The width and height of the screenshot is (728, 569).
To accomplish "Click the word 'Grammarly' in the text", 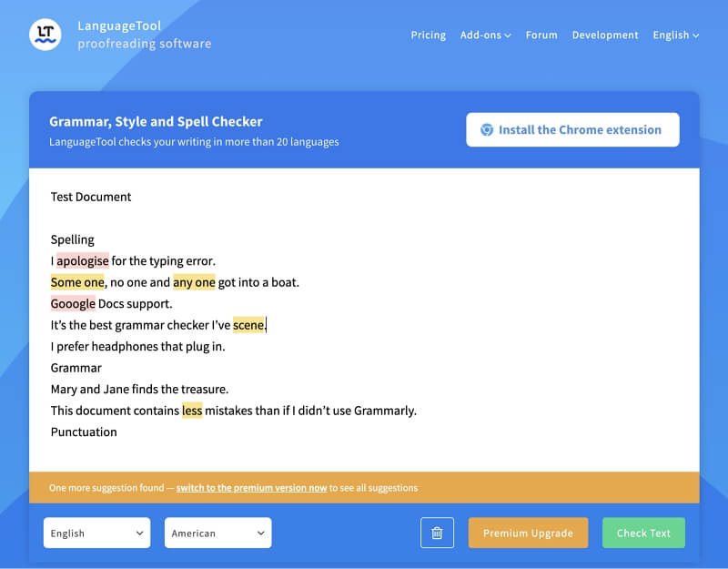I will 383,411.
